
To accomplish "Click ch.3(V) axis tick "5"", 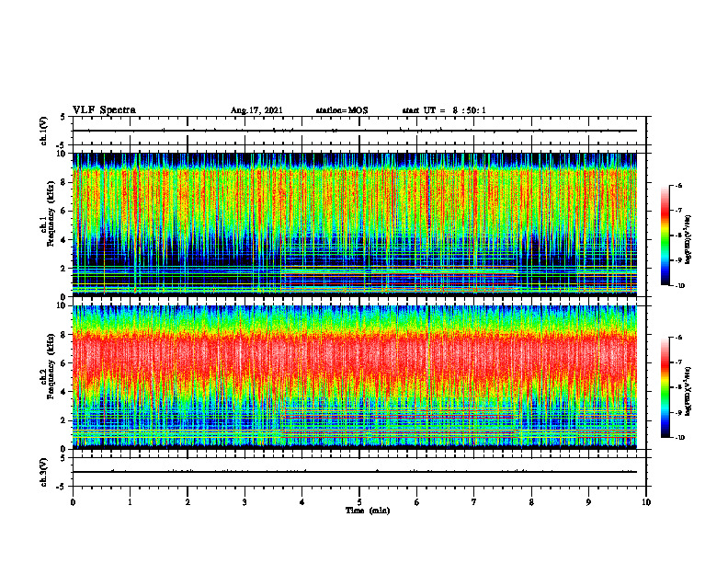I will pyautogui.click(x=63, y=458).
